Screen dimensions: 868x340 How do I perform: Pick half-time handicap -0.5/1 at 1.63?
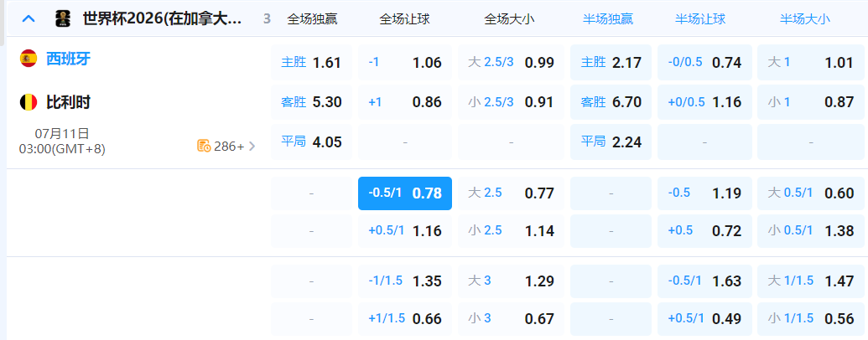coord(704,281)
